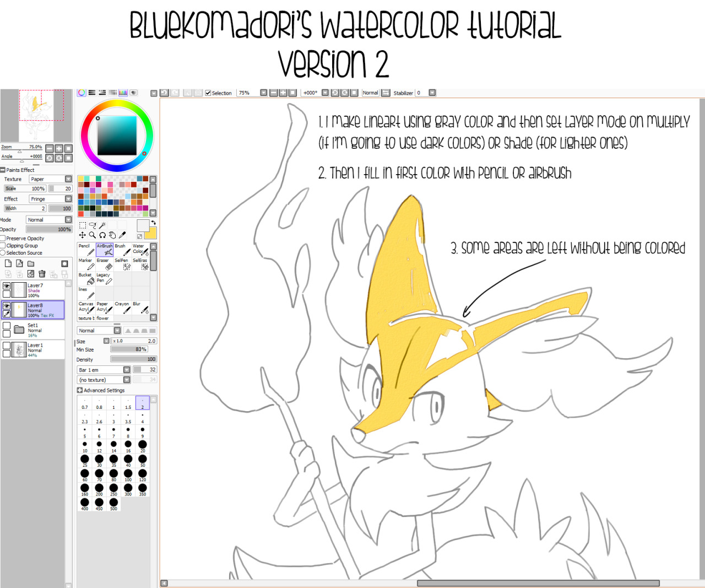Choose brush size 500 preset
Screen dimensions: 705x588
coord(113,504)
